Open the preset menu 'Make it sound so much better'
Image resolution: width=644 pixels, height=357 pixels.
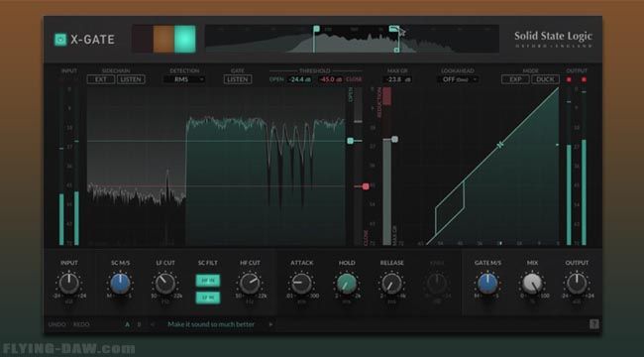211,324
